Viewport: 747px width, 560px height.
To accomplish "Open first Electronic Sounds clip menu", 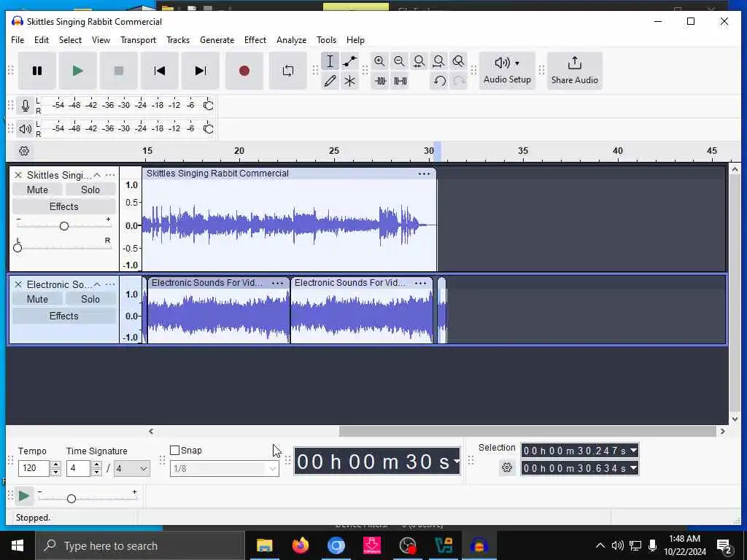I will (277, 283).
